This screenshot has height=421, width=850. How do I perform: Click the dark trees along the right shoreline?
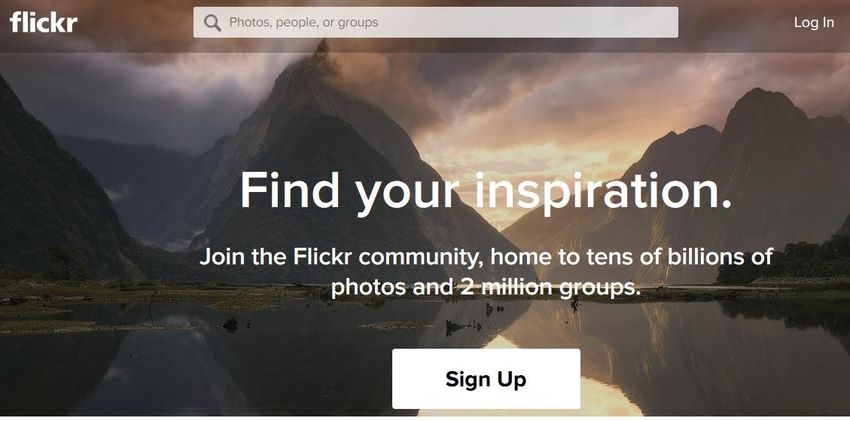[x=786, y=261]
